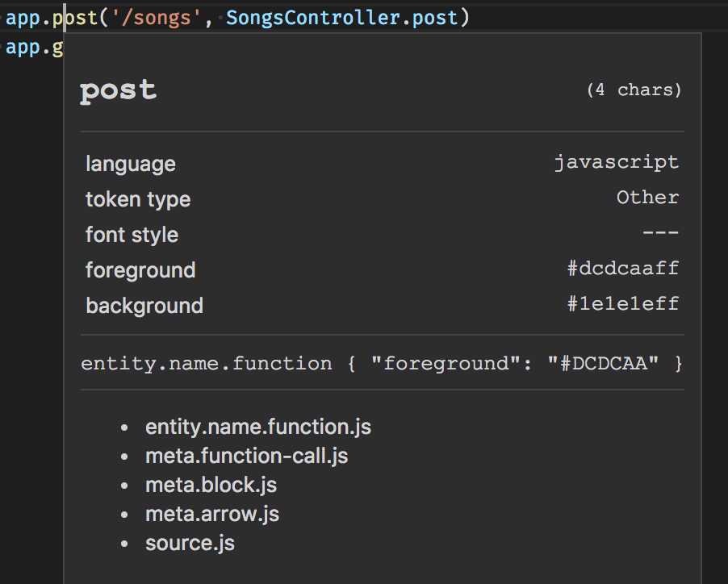
Task: Click the large "post" token heading
Action: [118, 90]
